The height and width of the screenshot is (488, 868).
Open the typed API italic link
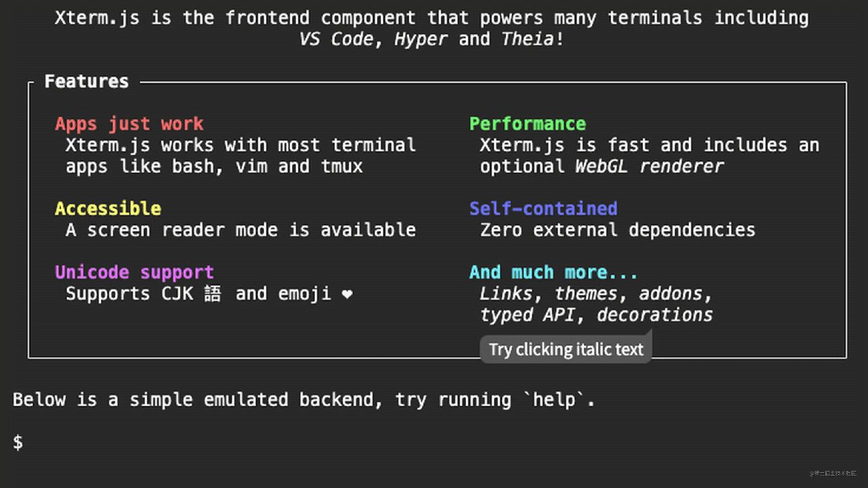(527, 315)
